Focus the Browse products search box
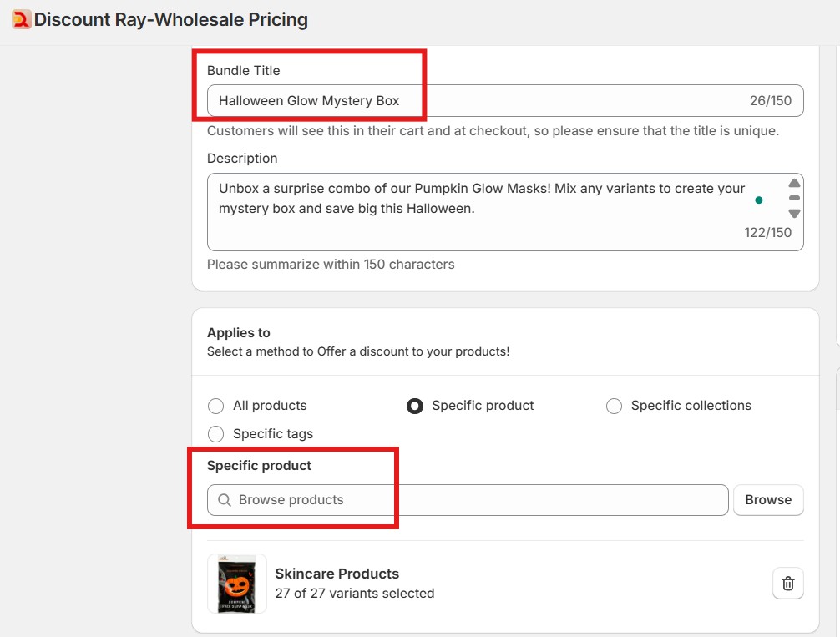Screen dimensions: 840x637 point(476,500)
